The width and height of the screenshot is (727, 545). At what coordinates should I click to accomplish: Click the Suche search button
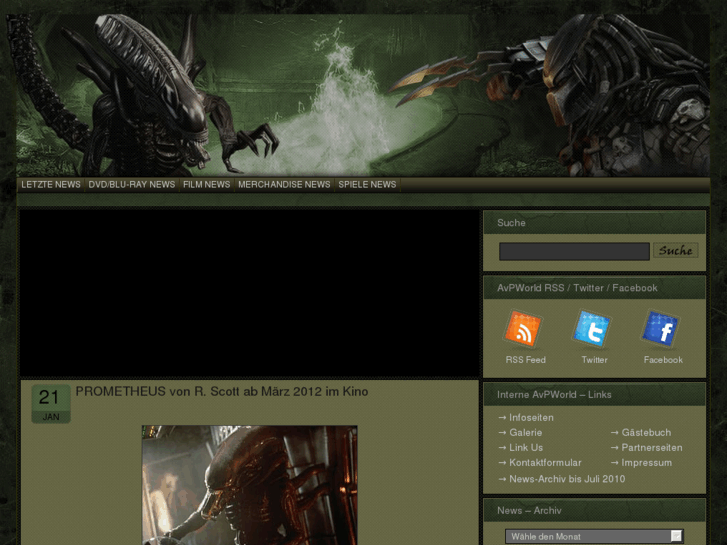676,250
